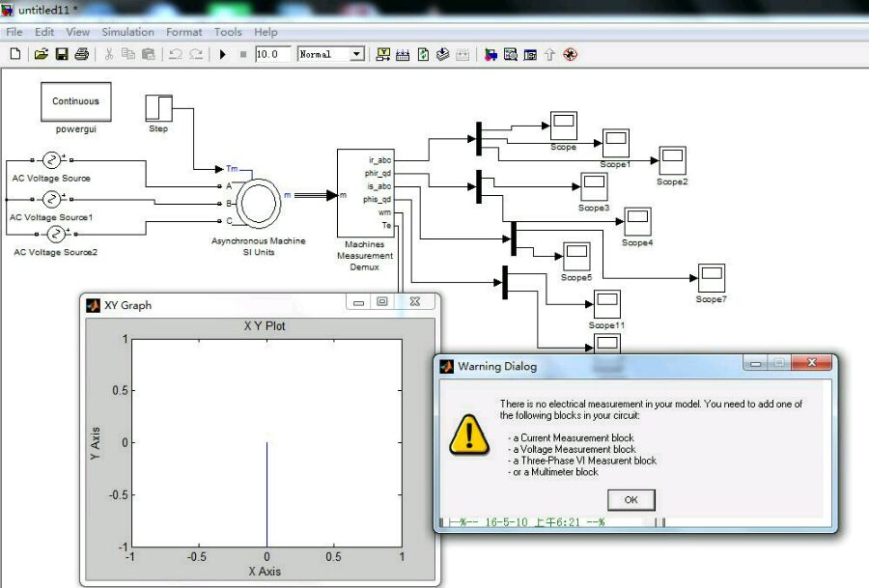Screen dimensions: 869x588
Task: Open the Edit menu
Action: [x=44, y=32]
